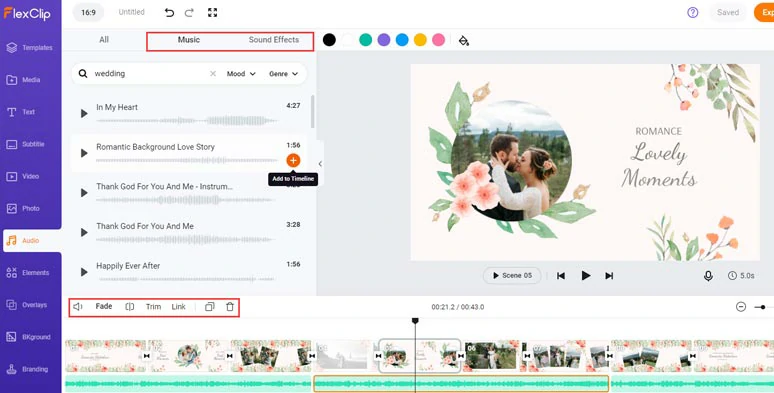This screenshot has width=774, height=393.
Task: Open the help question mark icon
Action: coord(693,13)
